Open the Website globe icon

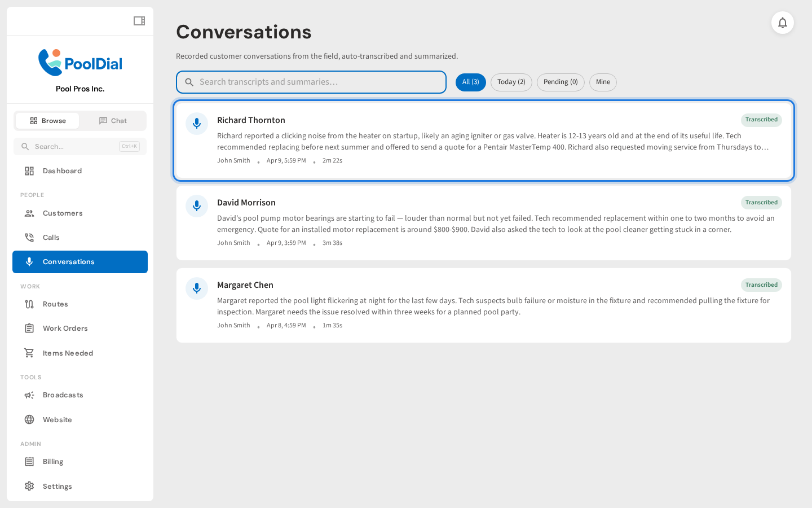tap(29, 419)
